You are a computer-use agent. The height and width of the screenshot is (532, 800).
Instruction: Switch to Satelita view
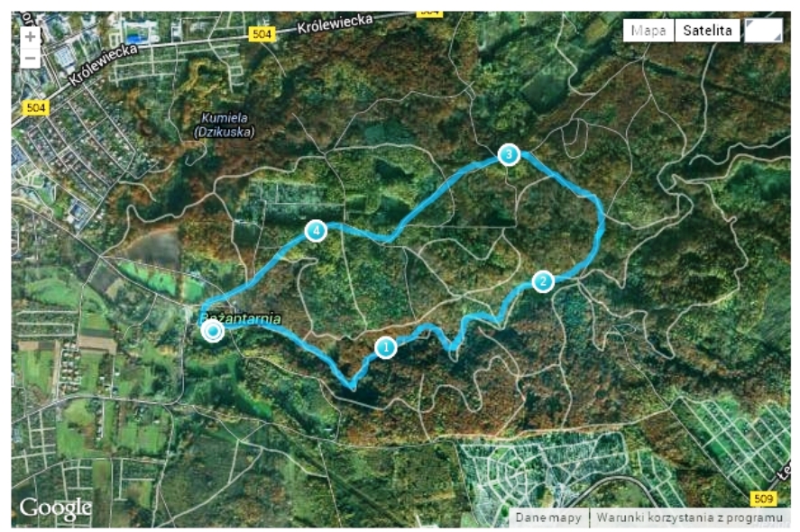pyautogui.click(x=707, y=31)
